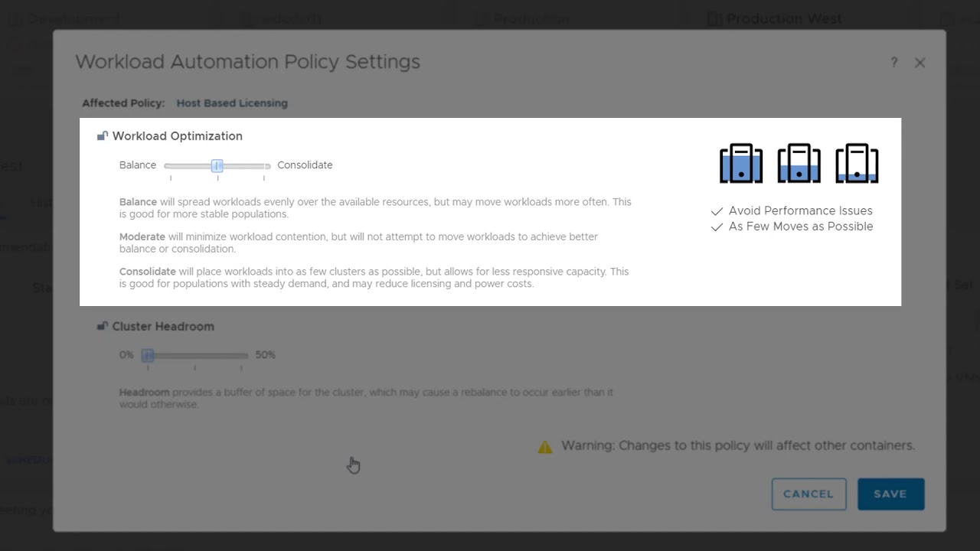Unlock the Workload Optimization lock icon
Screen dimensions: 980x551
103,136
